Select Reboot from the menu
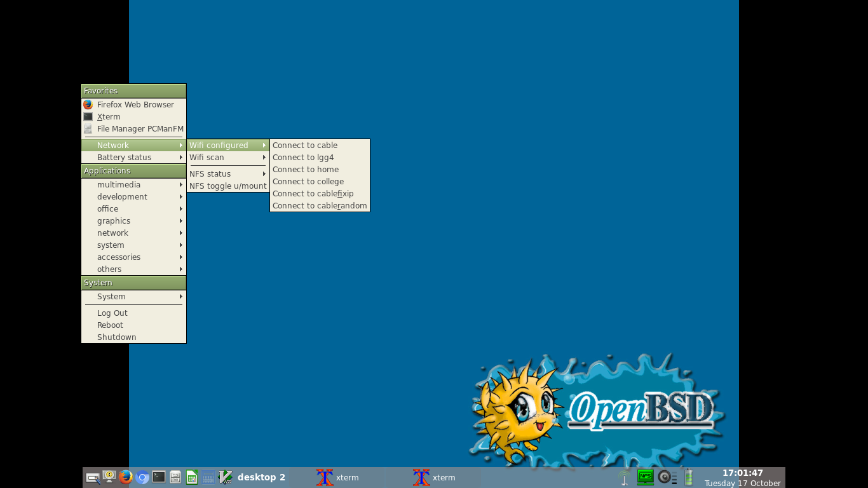The width and height of the screenshot is (868, 488). tap(133, 325)
